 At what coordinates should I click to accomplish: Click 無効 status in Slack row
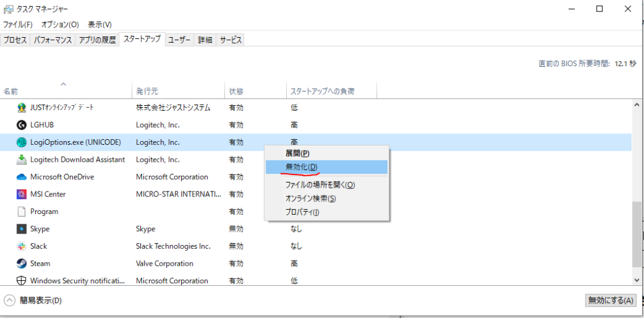pyautogui.click(x=236, y=246)
